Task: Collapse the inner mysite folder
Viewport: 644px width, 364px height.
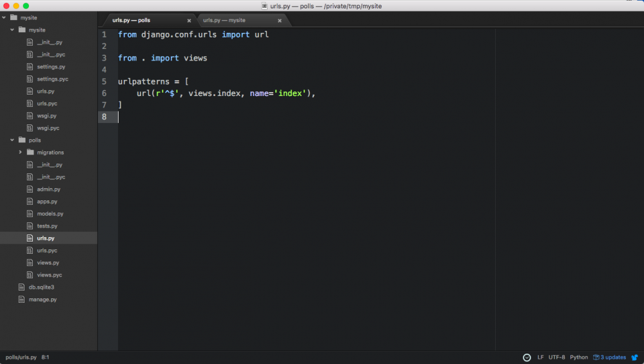Action: click(x=12, y=30)
